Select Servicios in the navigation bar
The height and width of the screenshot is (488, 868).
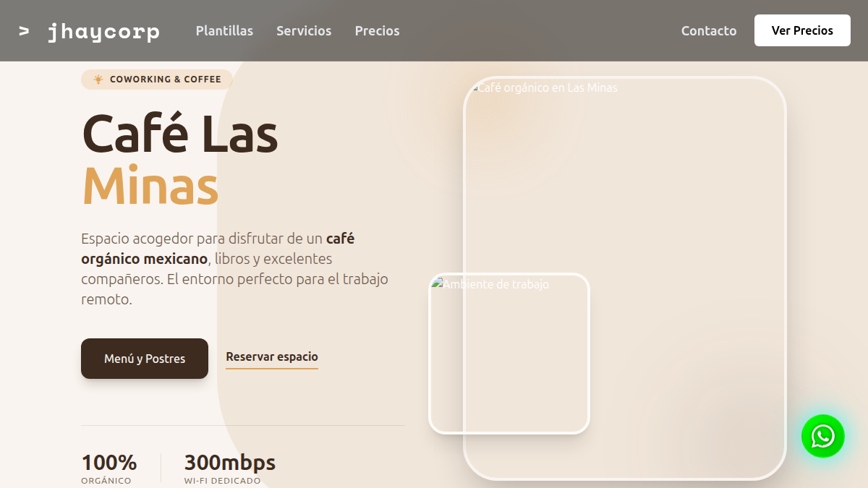[304, 30]
